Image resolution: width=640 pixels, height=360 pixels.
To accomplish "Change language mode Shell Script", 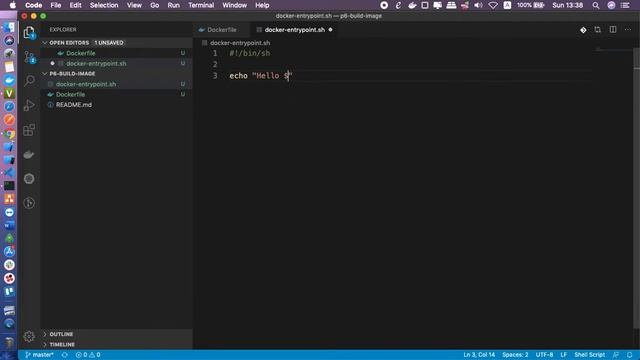I will coord(589,355).
